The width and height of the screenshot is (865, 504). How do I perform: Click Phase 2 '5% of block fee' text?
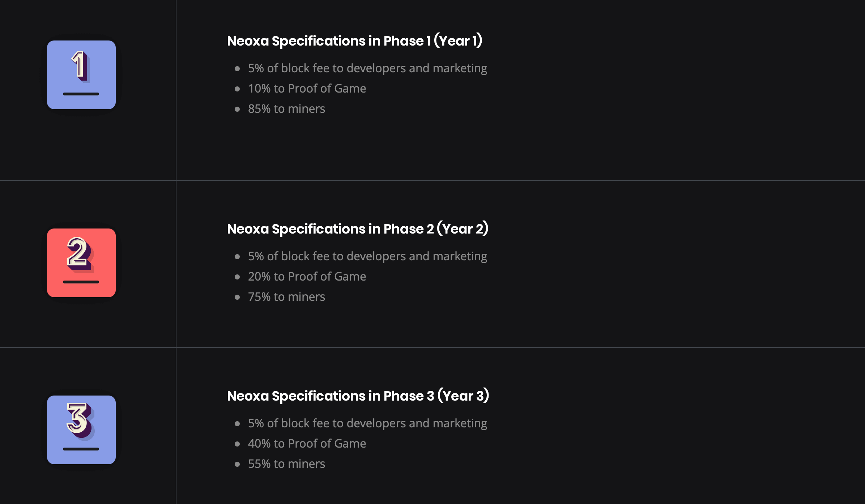coord(367,256)
